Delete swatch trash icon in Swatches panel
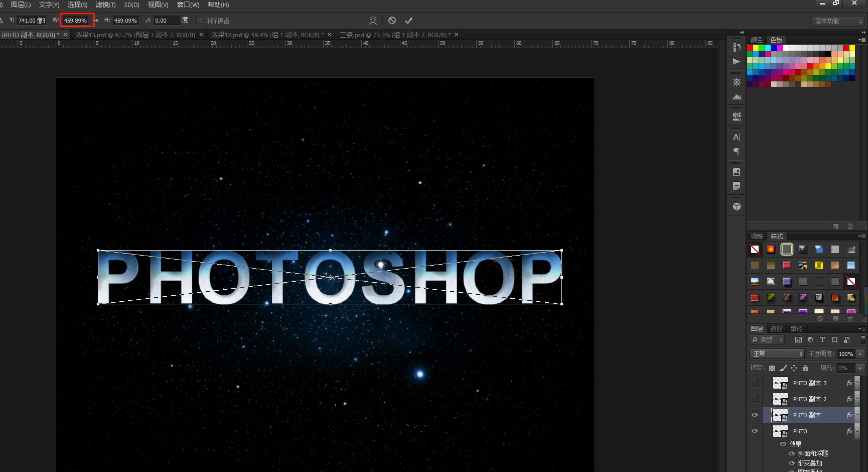 coord(850,226)
